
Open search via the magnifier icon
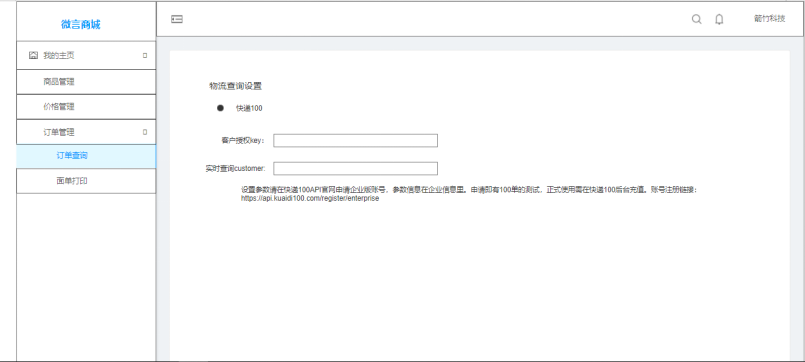(697, 20)
